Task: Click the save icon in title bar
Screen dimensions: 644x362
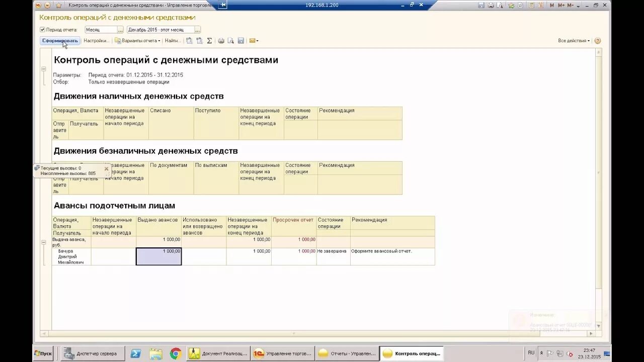Action: [481, 5]
